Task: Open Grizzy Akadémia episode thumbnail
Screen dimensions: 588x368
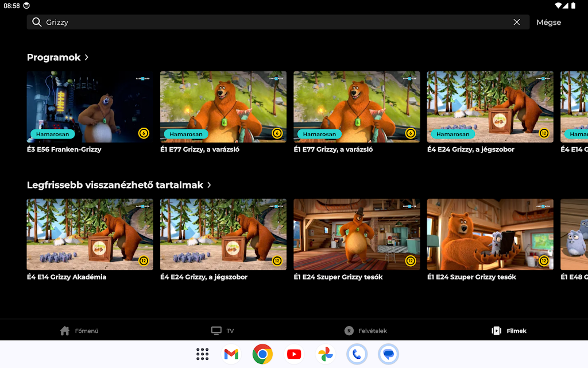Action: pyautogui.click(x=90, y=235)
